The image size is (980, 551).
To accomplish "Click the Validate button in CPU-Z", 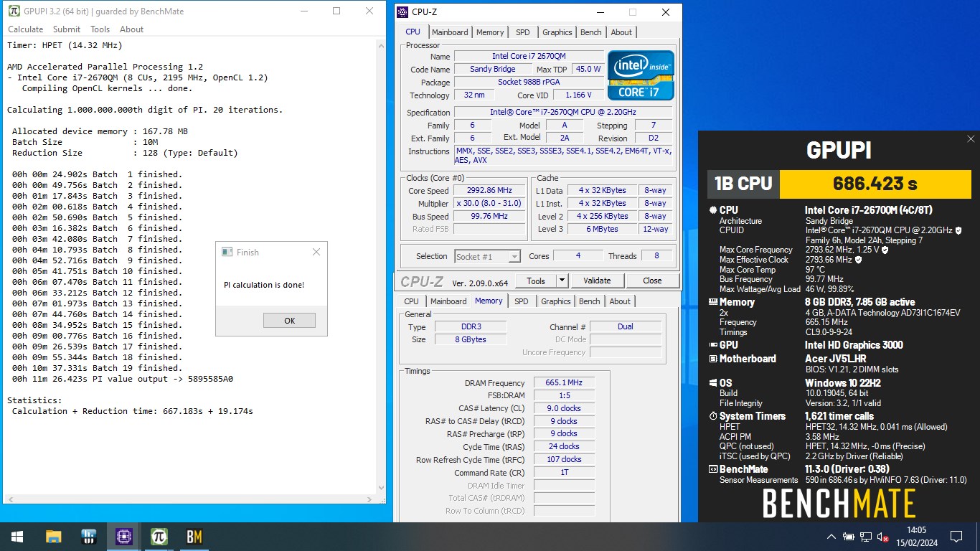I will coord(597,281).
